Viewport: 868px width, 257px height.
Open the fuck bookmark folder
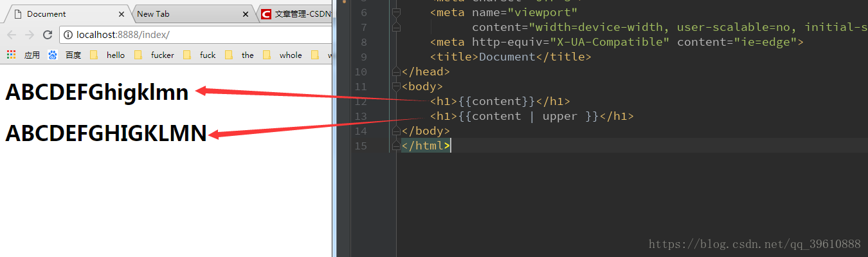[200, 55]
